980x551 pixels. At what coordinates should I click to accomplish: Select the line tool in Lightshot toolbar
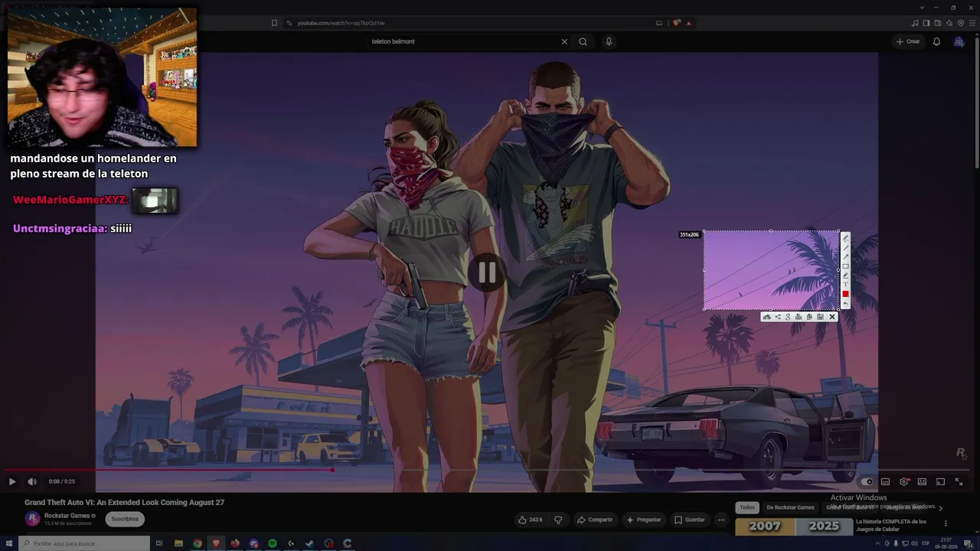click(845, 248)
